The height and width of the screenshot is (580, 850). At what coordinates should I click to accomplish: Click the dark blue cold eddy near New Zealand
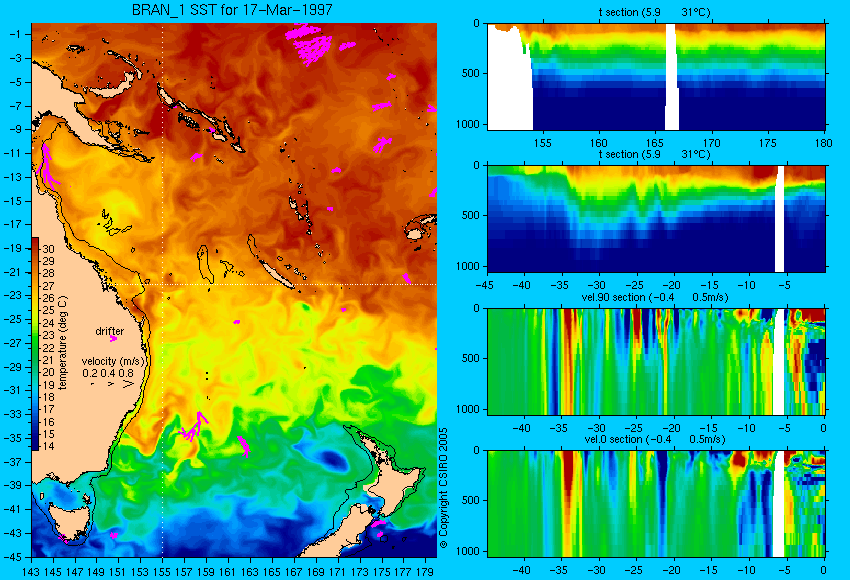(x=332, y=460)
